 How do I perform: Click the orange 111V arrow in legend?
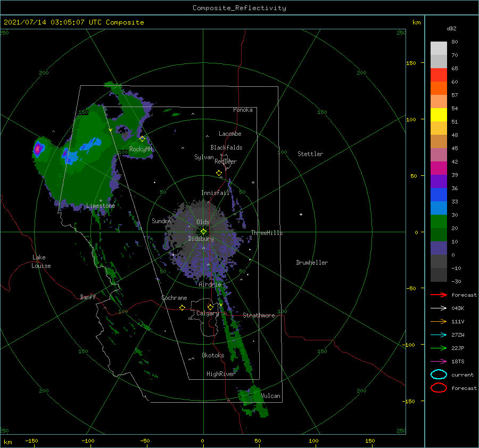pos(439,321)
